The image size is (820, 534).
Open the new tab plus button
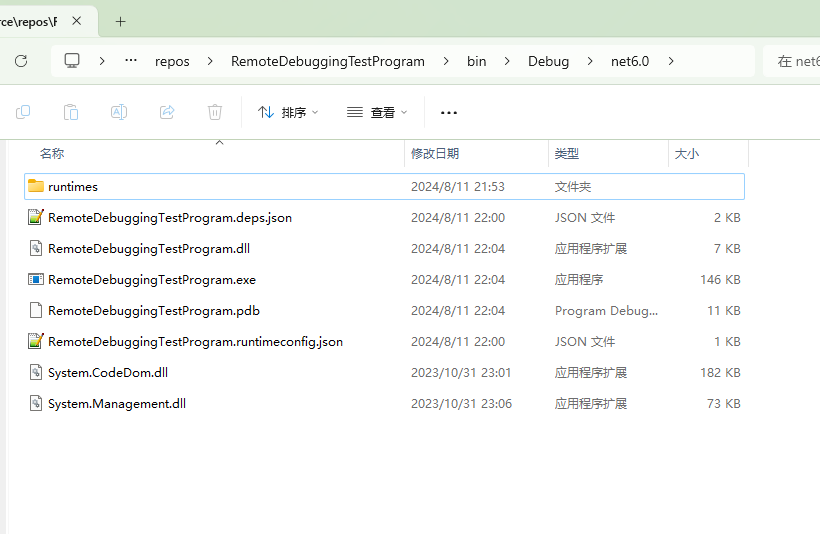(x=120, y=21)
